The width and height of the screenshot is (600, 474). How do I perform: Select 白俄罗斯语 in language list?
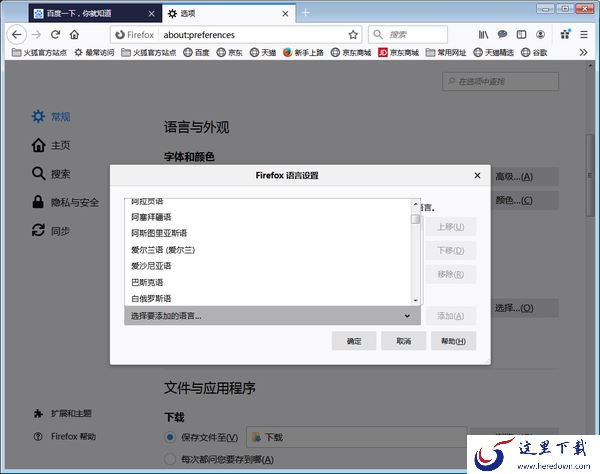[267, 298]
